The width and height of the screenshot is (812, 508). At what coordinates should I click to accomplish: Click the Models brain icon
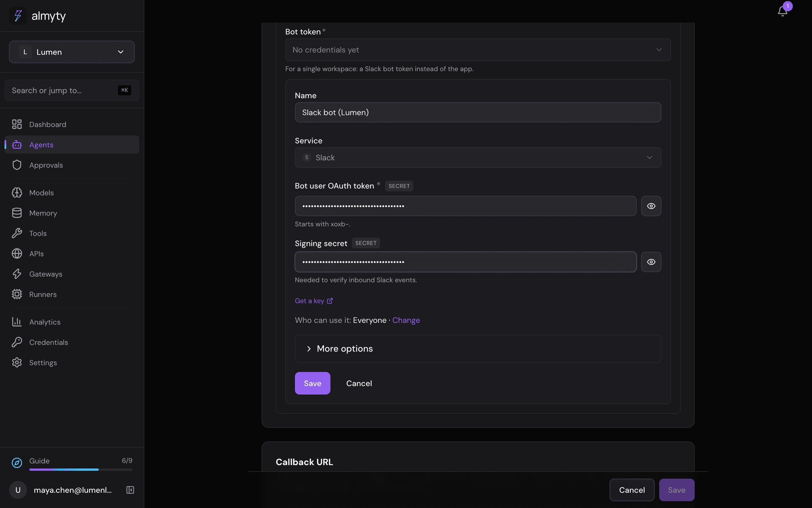(17, 192)
